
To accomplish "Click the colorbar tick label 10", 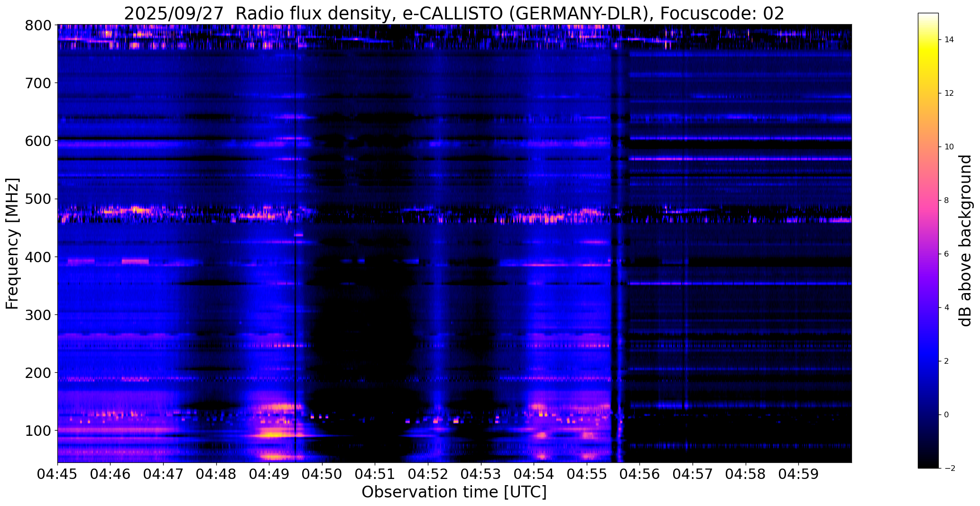I will pos(949,147).
